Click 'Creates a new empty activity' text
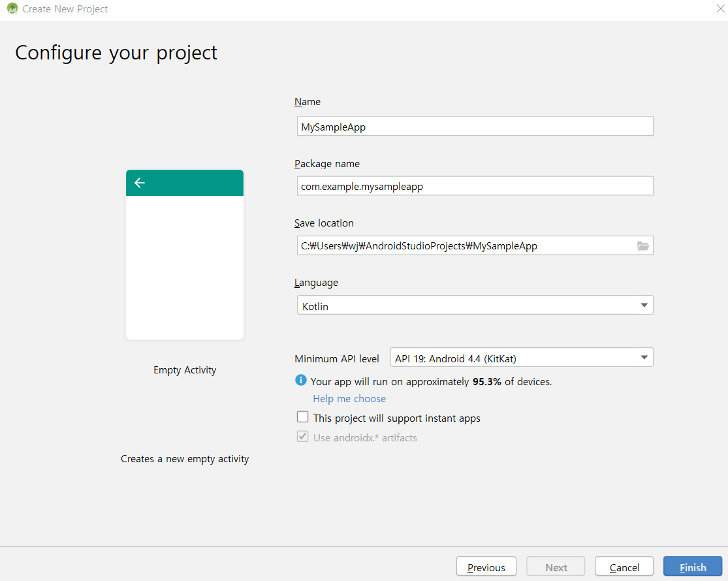 click(185, 459)
